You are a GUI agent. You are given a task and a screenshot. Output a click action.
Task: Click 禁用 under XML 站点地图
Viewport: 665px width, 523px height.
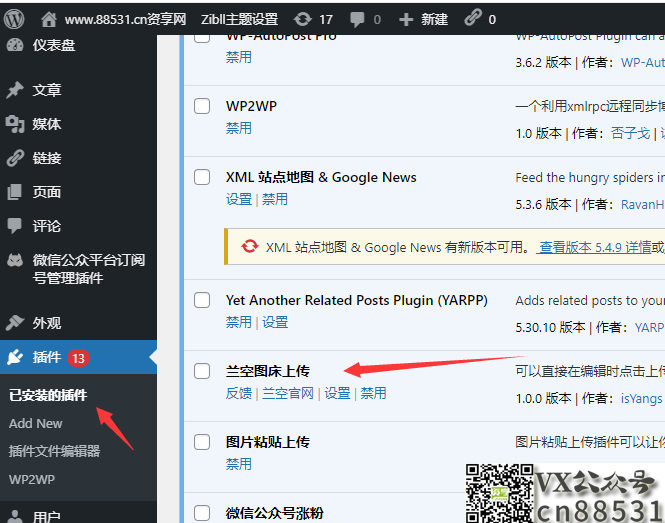coord(275,199)
